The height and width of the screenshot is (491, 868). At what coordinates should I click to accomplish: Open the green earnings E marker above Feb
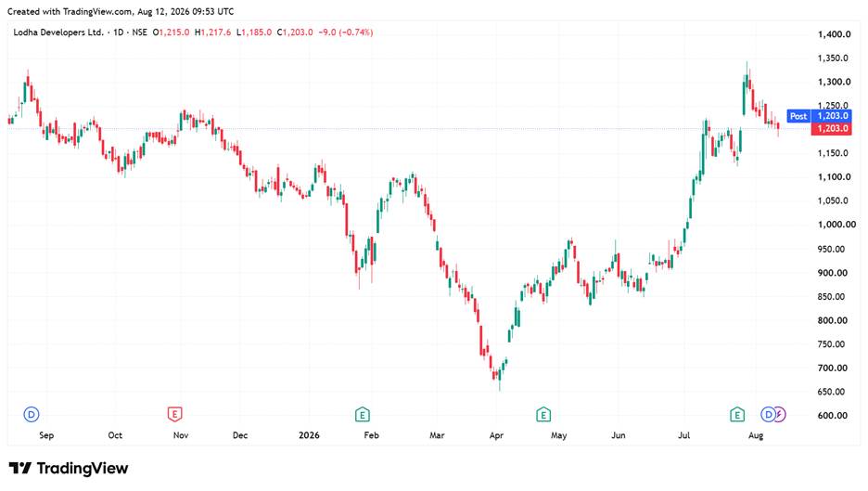362,414
